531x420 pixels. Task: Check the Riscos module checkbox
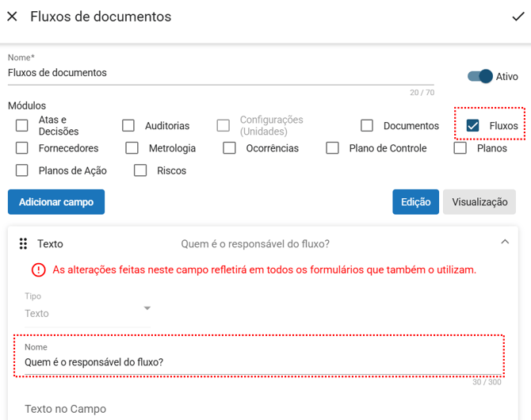(140, 170)
